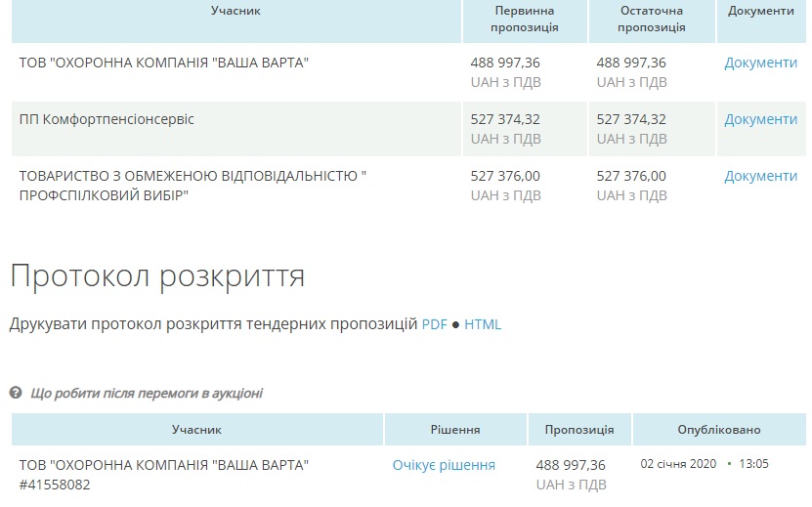Open 'Що робити після перемоги в аукціоні' help
This screenshot has height=507, width=812.
pos(146,394)
